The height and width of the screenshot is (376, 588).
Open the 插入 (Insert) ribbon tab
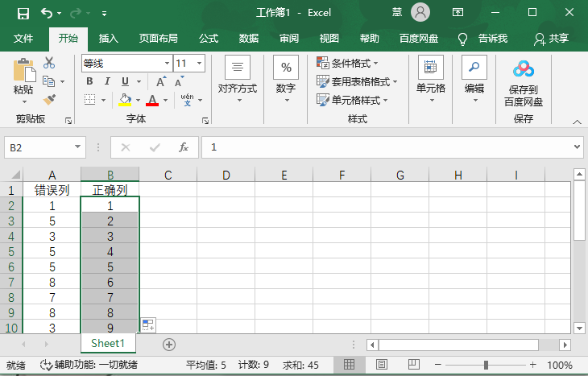tap(108, 39)
